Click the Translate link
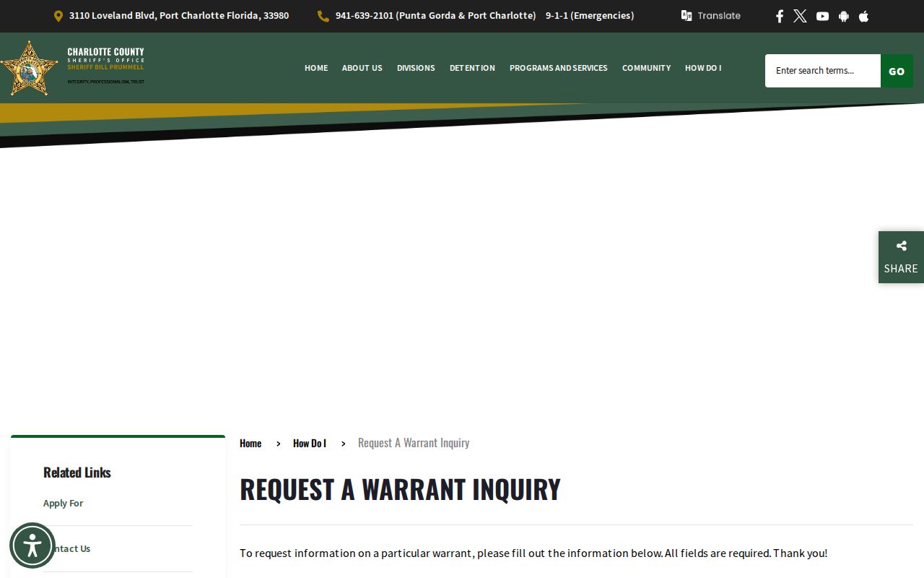The image size is (924, 578). 719,15
